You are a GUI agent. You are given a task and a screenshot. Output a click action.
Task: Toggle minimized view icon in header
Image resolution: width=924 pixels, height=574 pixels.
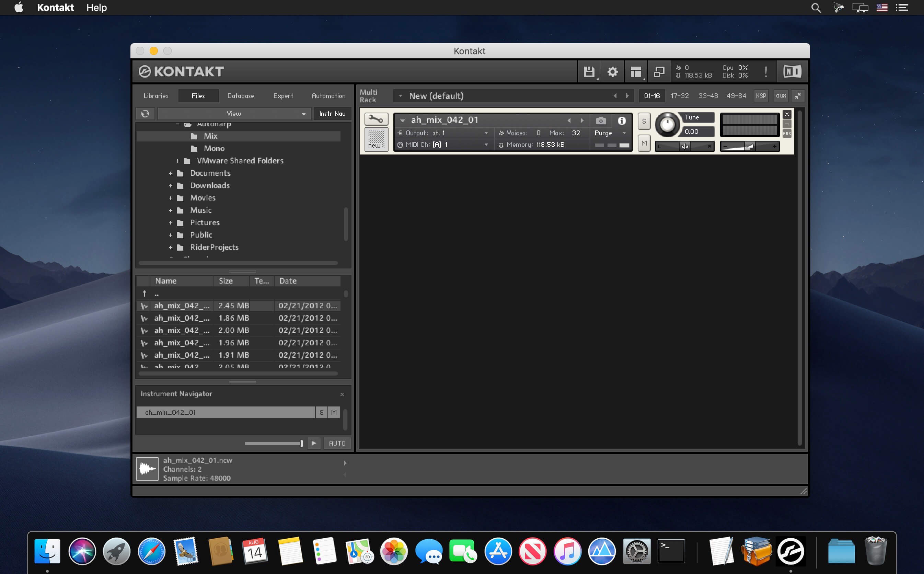click(659, 71)
